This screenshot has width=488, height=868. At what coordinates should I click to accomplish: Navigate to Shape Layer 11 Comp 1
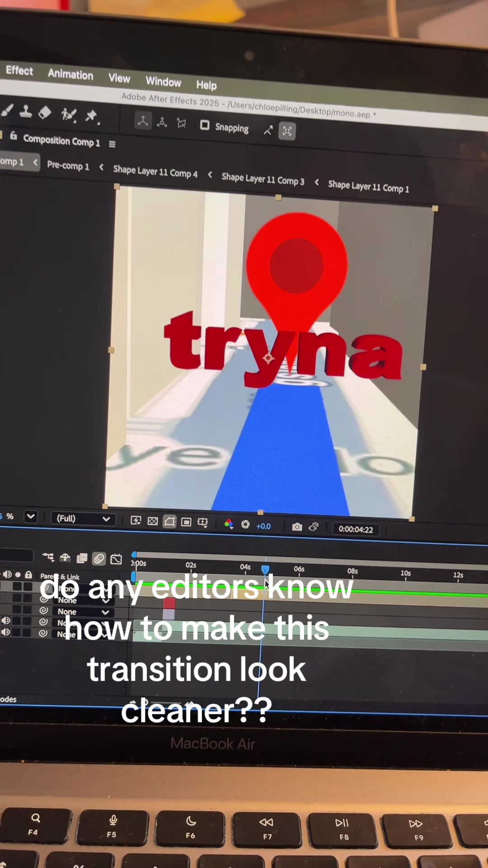tap(368, 186)
